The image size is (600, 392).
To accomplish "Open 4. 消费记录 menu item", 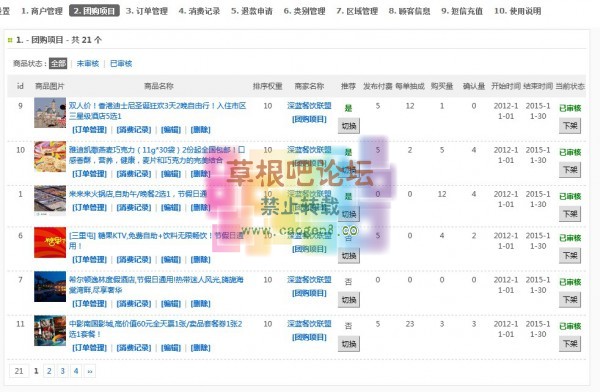I will 199,11.
